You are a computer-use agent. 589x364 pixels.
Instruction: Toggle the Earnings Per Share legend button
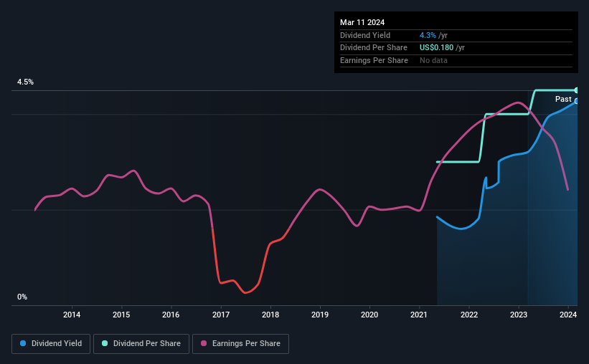click(240, 343)
